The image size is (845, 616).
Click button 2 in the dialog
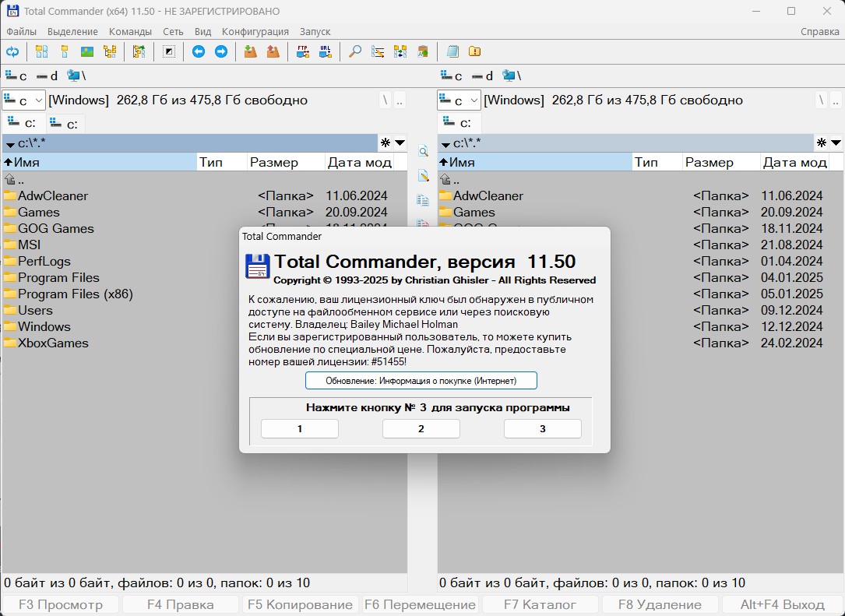(x=421, y=428)
